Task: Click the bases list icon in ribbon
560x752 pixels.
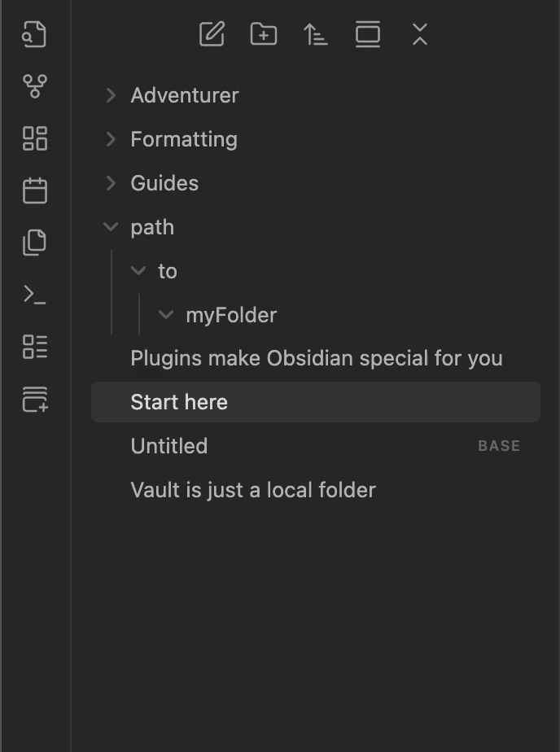Action: pyautogui.click(x=35, y=347)
